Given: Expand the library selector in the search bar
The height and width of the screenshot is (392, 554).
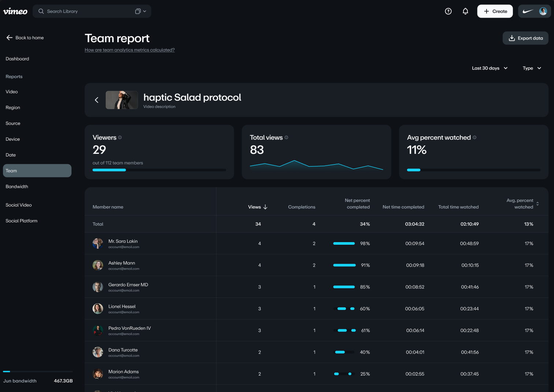Looking at the screenshot, I should [140, 11].
